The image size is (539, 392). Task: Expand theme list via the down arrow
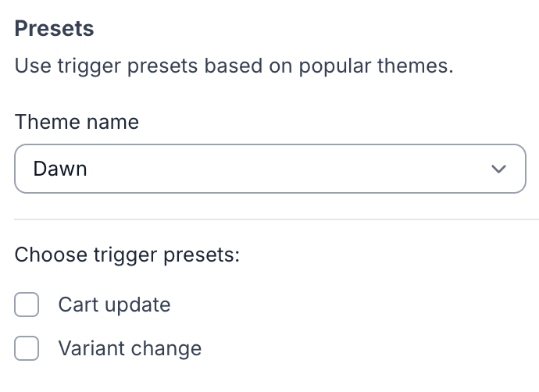[498, 169]
